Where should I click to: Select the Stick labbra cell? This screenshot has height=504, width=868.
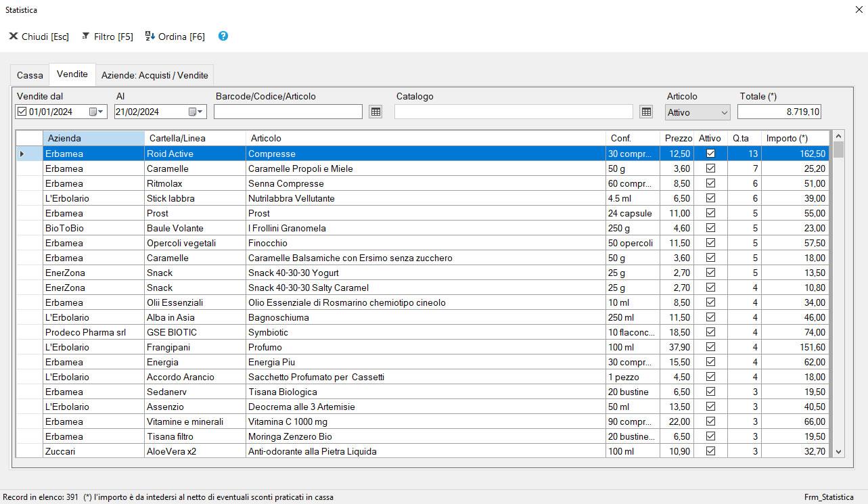195,198
